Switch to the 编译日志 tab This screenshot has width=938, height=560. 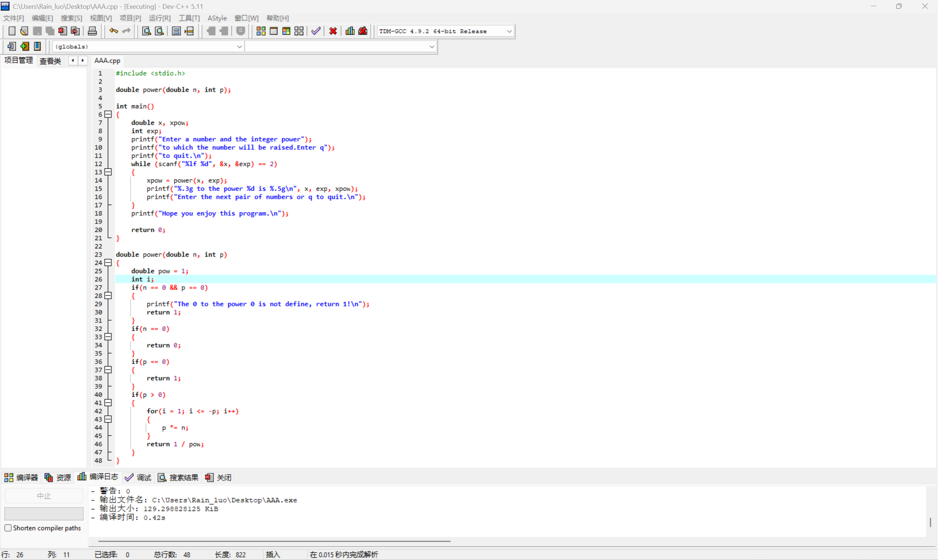98,477
